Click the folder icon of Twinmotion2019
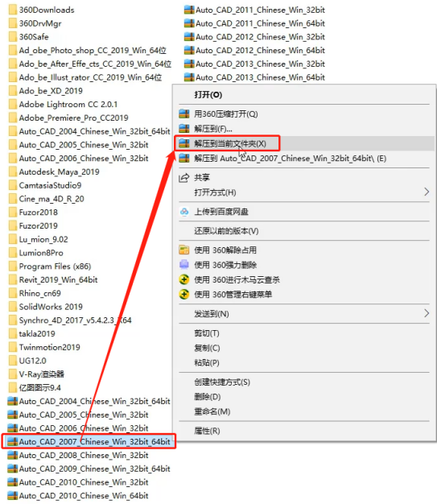 13,348
